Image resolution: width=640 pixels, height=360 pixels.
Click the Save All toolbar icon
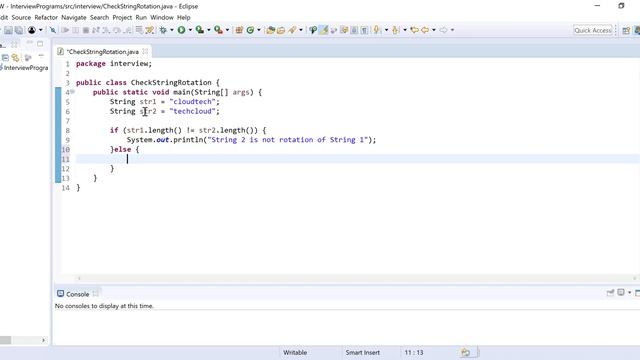(x=19, y=30)
